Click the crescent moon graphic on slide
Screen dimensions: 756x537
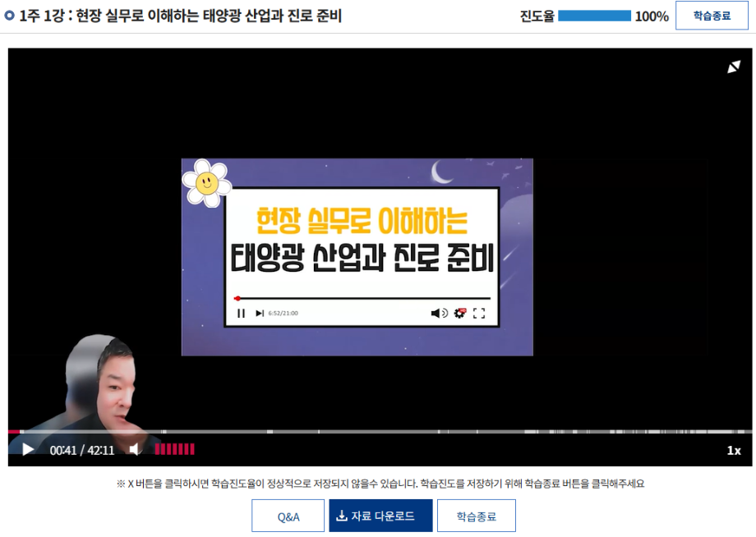pos(441,172)
